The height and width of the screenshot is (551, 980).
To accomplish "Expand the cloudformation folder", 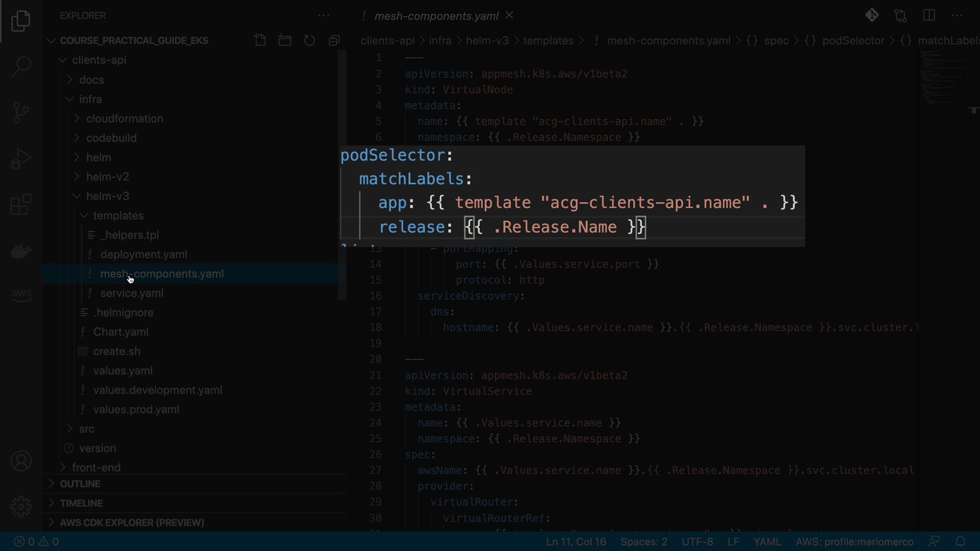I will 125,118.
